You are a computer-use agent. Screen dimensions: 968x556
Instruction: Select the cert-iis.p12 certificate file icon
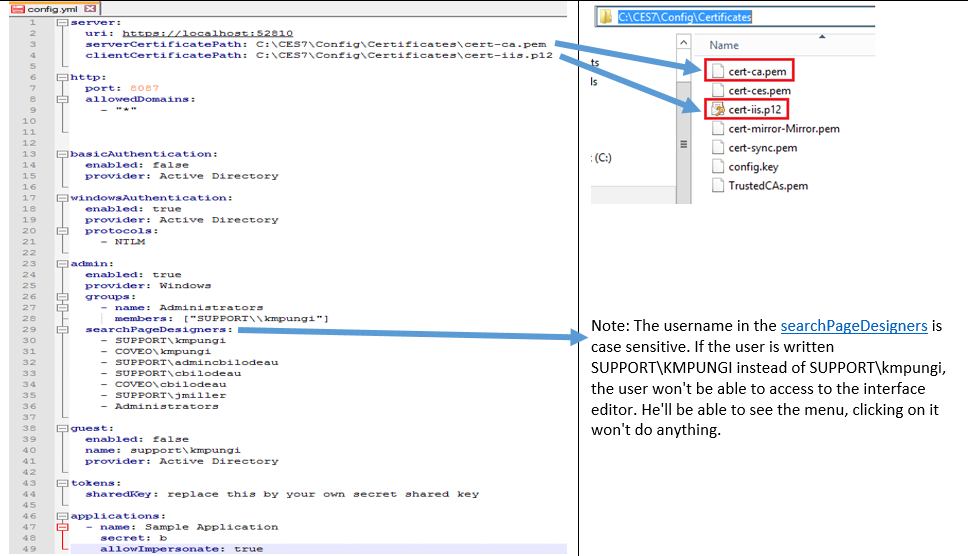(717, 109)
